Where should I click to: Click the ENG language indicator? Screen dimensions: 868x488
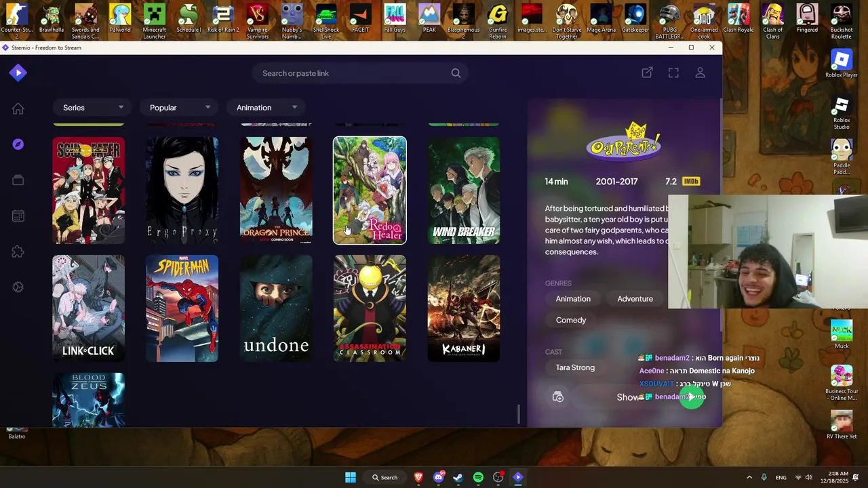point(781,477)
